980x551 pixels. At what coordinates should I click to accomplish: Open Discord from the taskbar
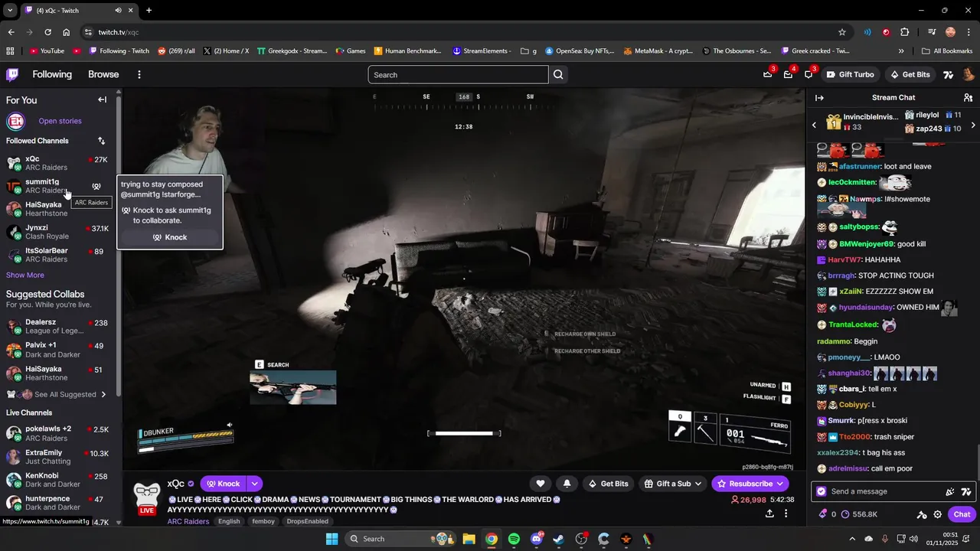pyautogui.click(x=536, y=539)
